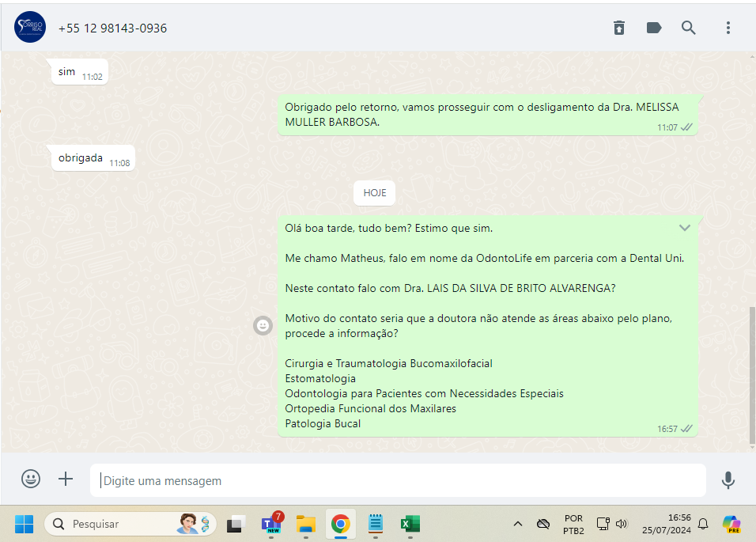Click the 'Patologia Bucal' line

(323, 423)
